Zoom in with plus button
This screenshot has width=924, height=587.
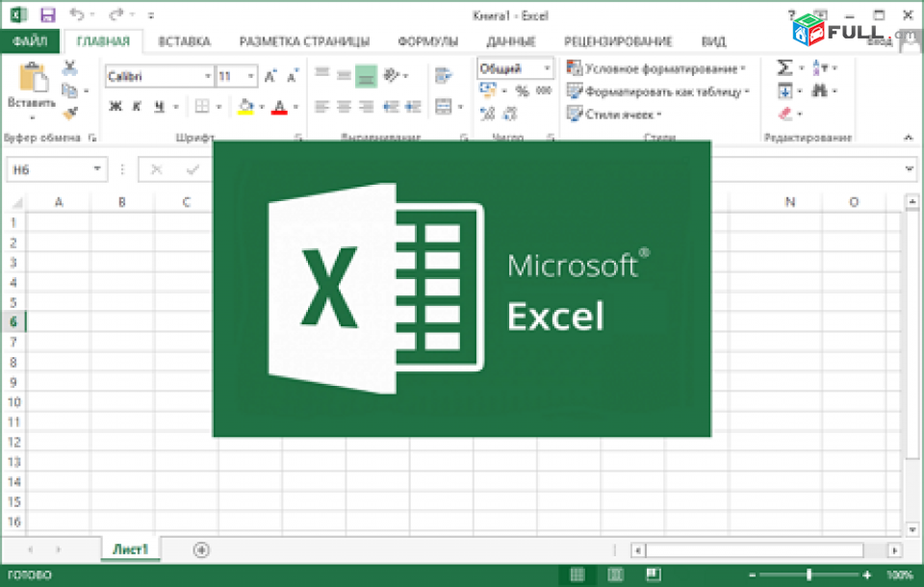click(x=867, y=574)
